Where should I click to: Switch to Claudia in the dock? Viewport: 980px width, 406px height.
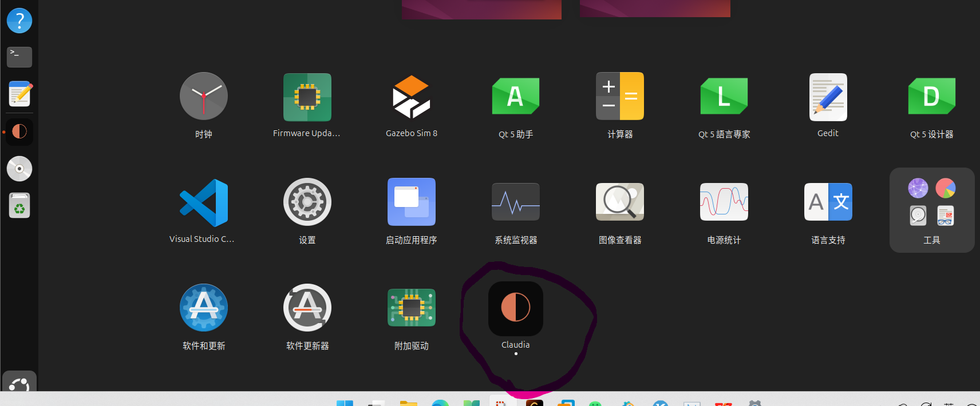pos(19,132)
